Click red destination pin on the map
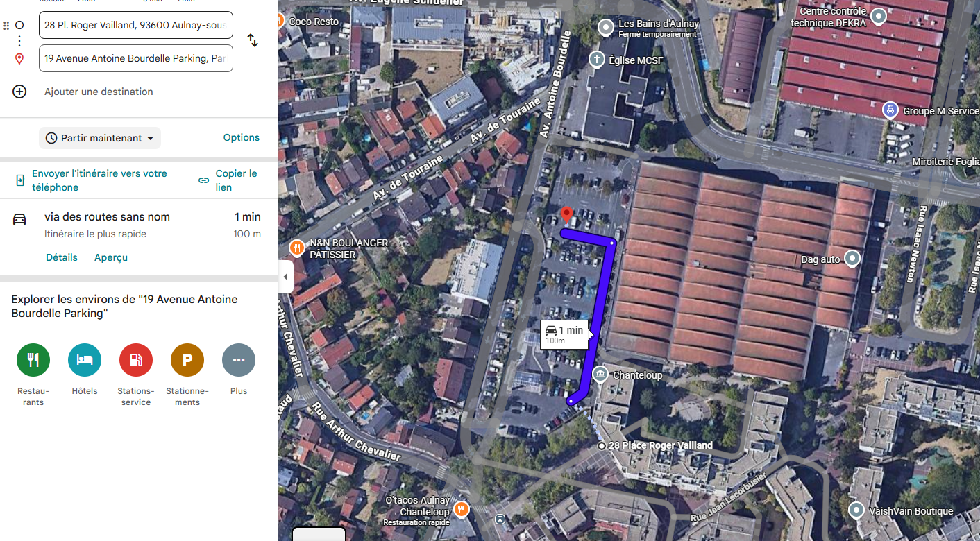980x541 pixels. pyautogui.click(x=566, y=216)
